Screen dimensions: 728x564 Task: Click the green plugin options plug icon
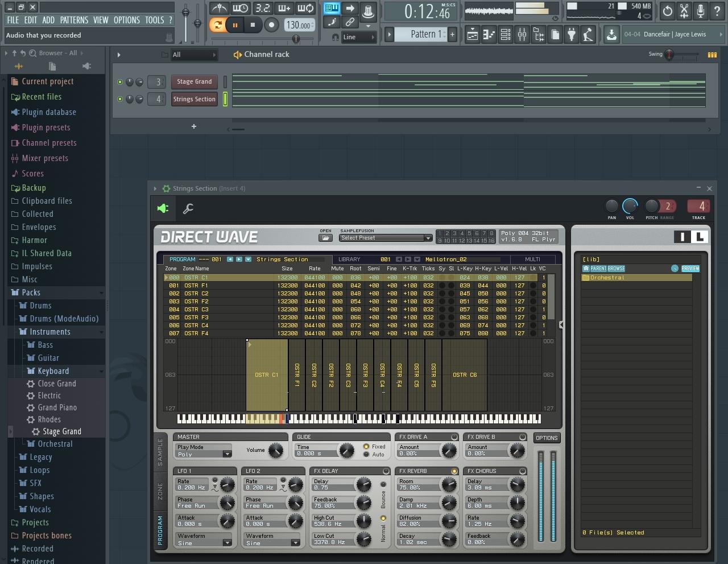[x=163, y=209]
